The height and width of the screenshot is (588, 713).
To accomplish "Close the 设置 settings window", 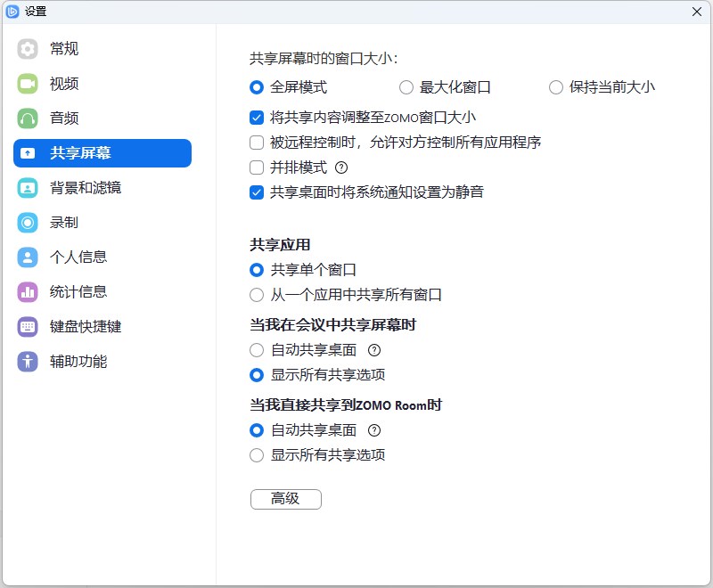I will click(x=697, y=12).
